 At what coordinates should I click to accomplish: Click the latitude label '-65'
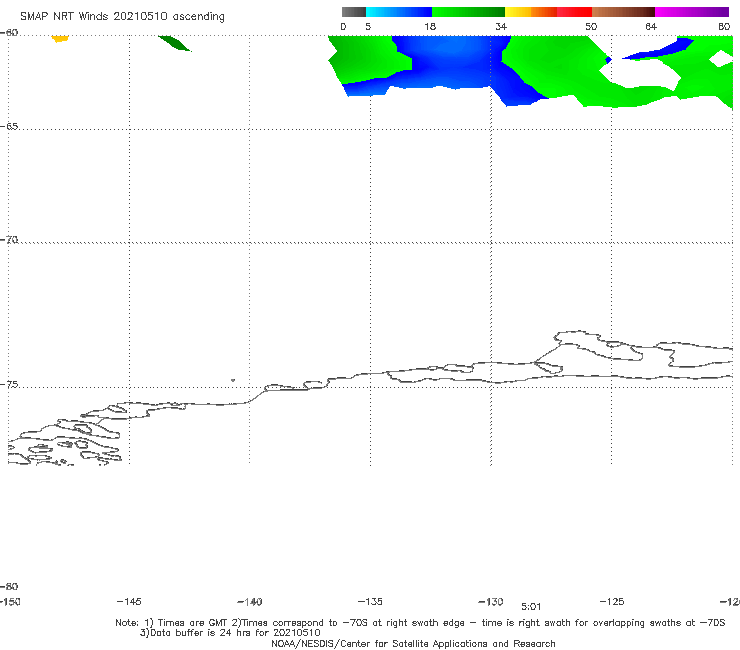coord(9,127)
